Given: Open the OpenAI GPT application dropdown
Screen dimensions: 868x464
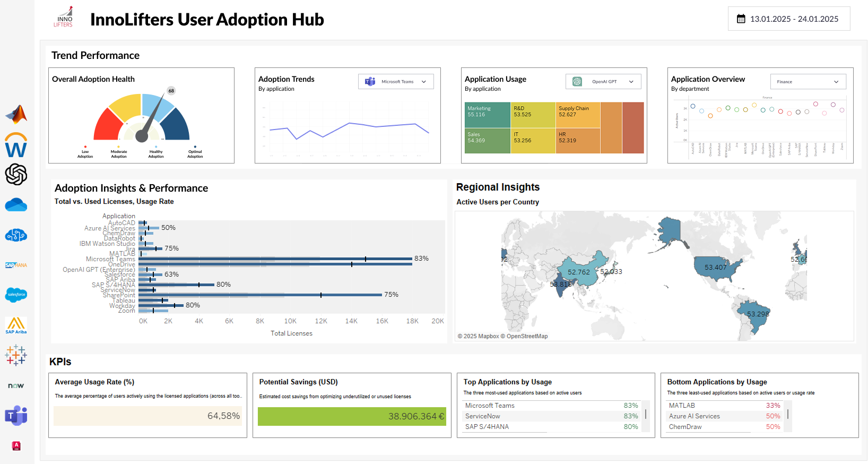Looking at the screenshot, I should point(603,82).
